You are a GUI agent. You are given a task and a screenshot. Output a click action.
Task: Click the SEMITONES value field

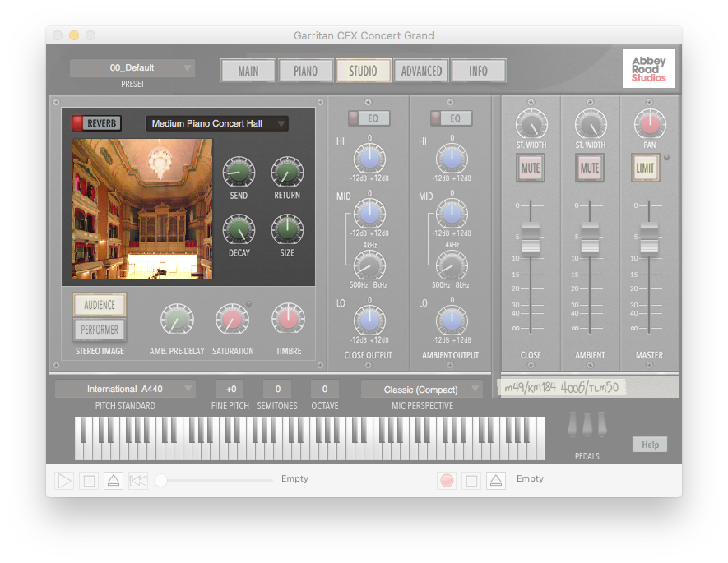tap(278, 389)
